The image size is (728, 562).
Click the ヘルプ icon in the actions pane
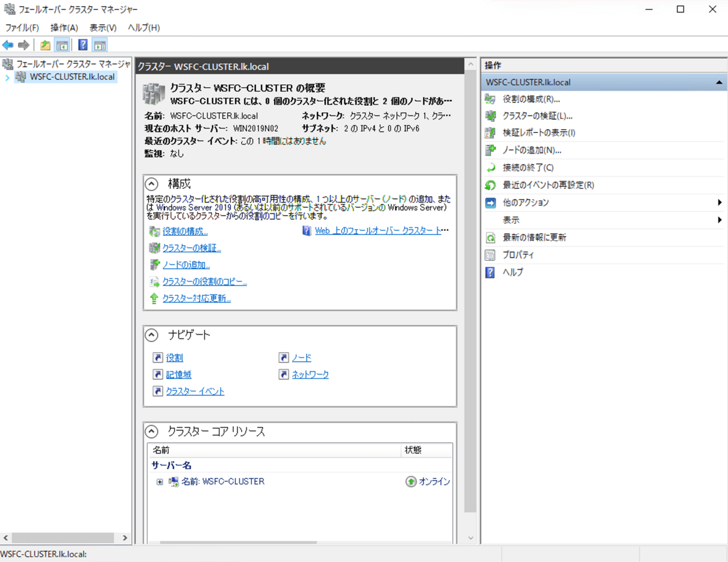pyautogui.click(x=490, y=272)
